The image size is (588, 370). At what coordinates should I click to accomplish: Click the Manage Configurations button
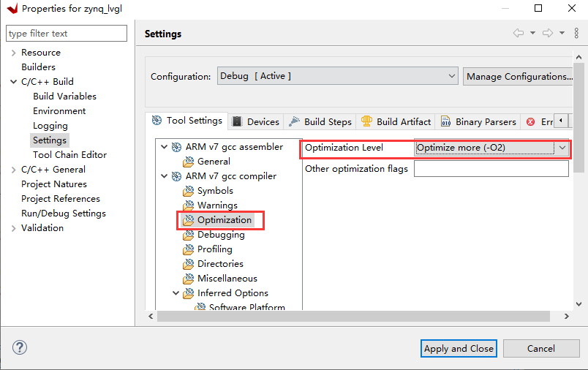pyautogui.click(x=518, y=76)
